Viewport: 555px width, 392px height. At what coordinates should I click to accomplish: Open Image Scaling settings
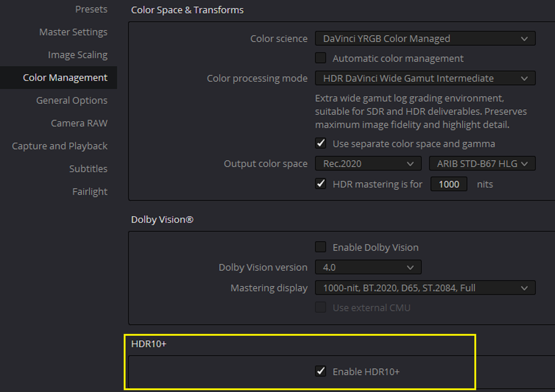point(77,55)
